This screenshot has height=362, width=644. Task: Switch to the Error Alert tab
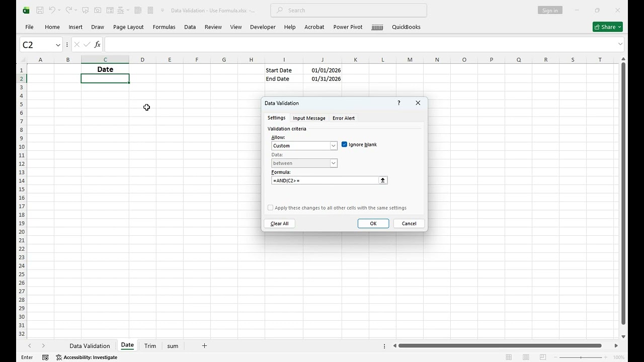pyautogui.click(x=344, y=118)
